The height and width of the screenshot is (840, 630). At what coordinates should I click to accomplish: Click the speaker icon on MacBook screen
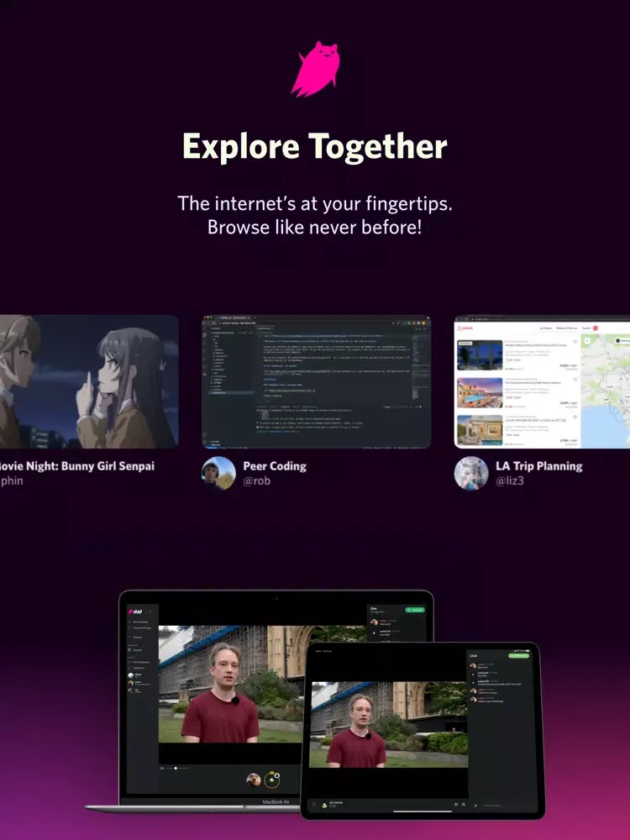(162, 769)
